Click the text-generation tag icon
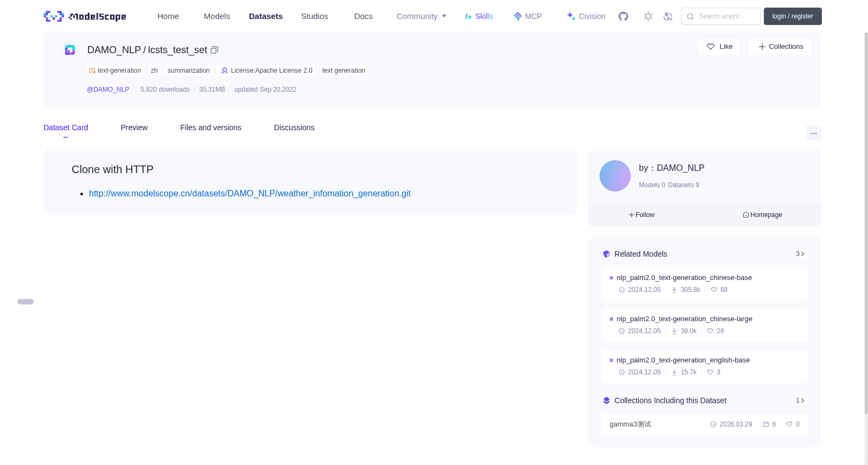Screen dimensions: 868x465 coord(92,71)
